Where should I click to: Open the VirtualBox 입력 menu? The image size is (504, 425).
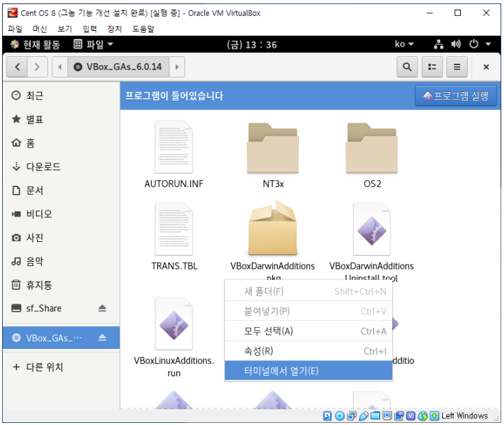[90, 29]
